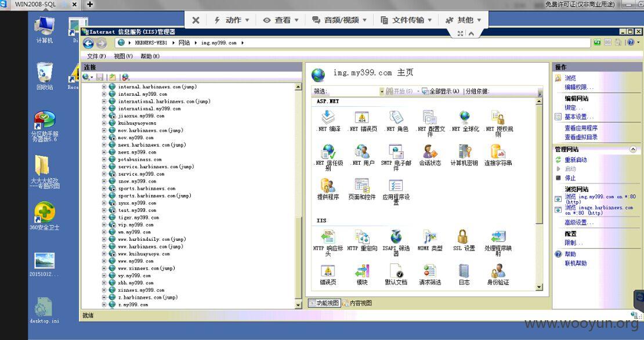Image resolution: width=644 pixels, height=340 pixels.
Task: Click 查看应用程序 link
Action: click(581, 128)
